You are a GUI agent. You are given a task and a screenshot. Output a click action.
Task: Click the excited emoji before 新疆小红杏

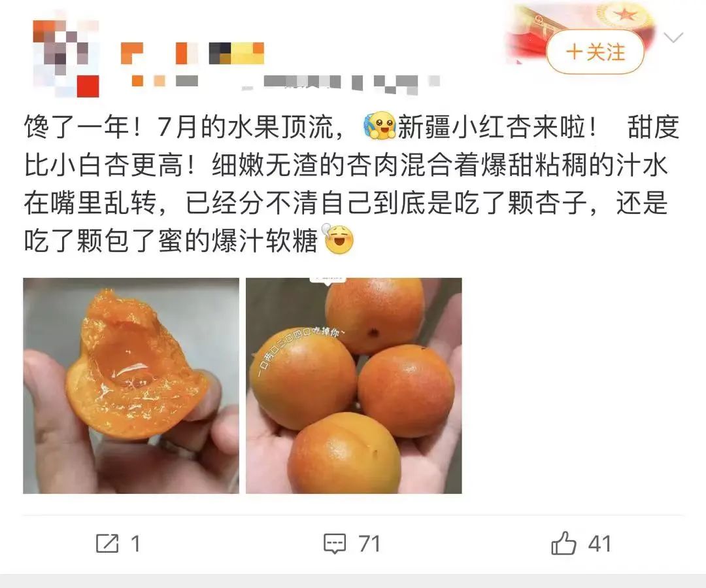(379, 126)
